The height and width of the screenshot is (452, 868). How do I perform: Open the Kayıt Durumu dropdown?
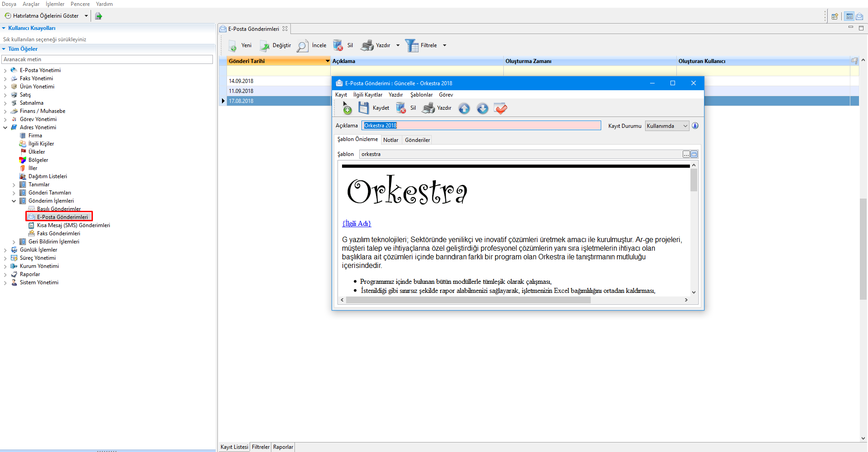[685, 126]
